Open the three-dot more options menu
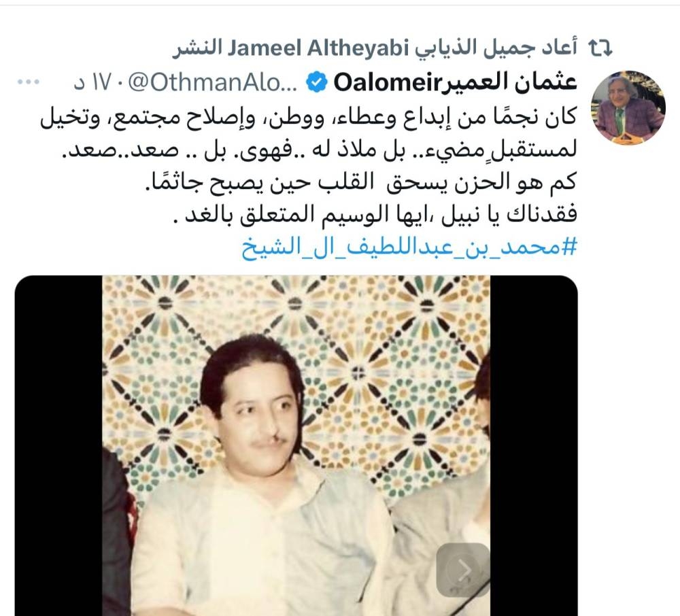This screenshot has width=680, height=616. [28, 82]
